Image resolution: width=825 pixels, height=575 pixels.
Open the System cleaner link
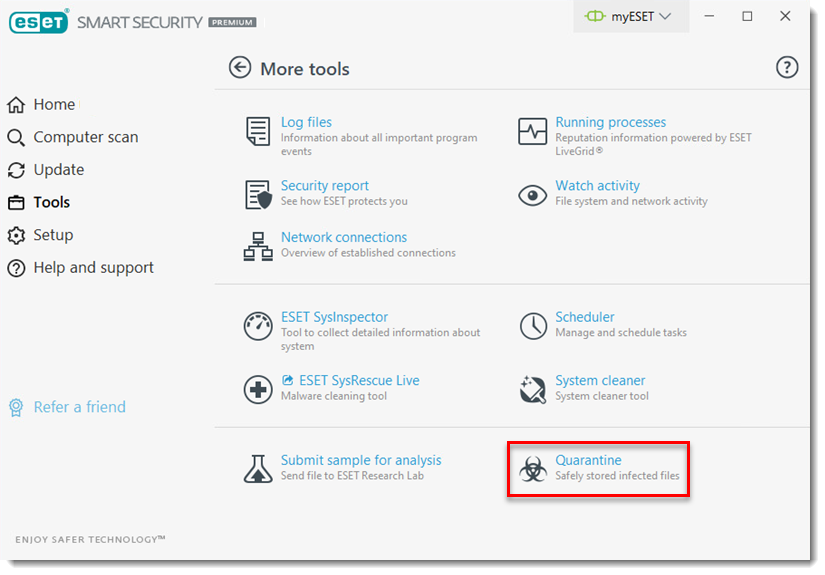pyautogui.click(x=600, y=380)
